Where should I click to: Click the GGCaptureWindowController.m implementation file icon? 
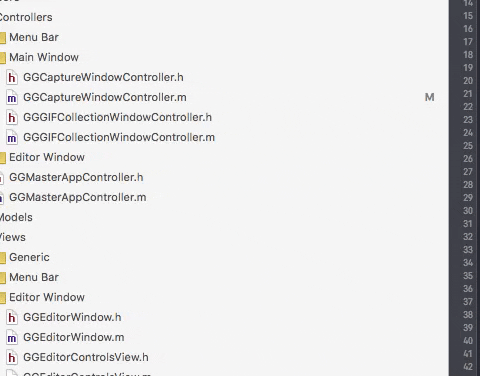point(12,97)
